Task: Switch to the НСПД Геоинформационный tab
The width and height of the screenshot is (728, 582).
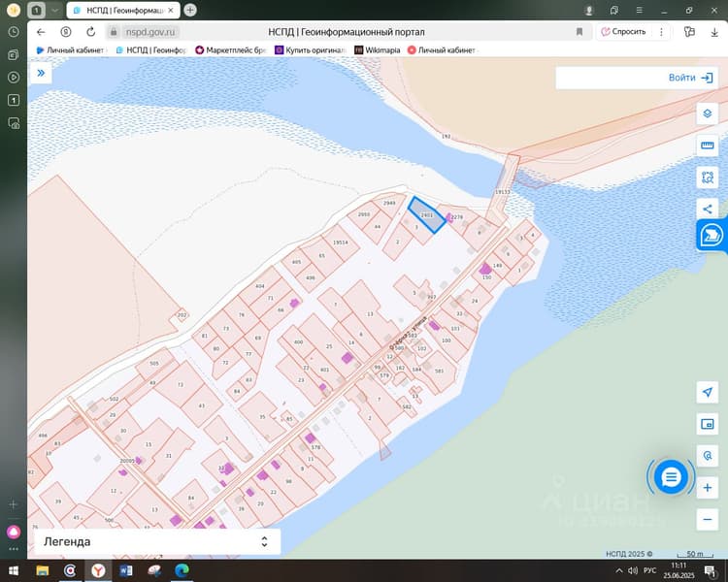Action: point(123,11)
